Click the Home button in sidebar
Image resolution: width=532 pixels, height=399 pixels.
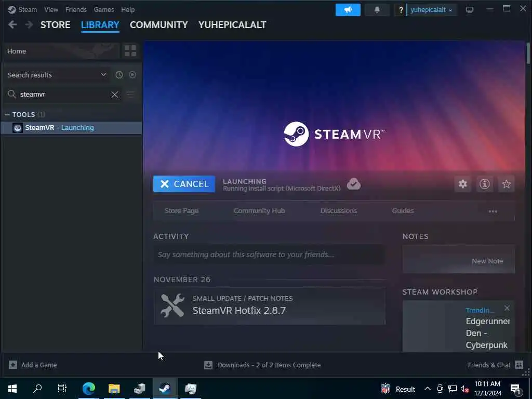click(x=62, y=51)
